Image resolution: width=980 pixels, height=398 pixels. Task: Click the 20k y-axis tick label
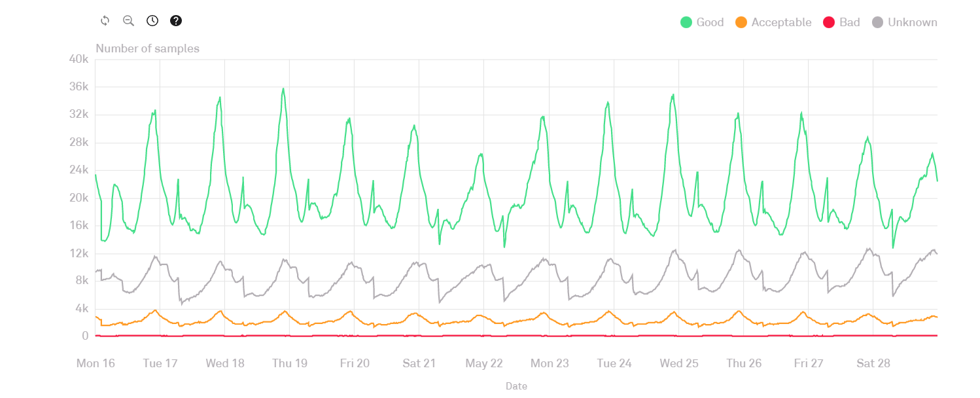(x=79, y=198)
